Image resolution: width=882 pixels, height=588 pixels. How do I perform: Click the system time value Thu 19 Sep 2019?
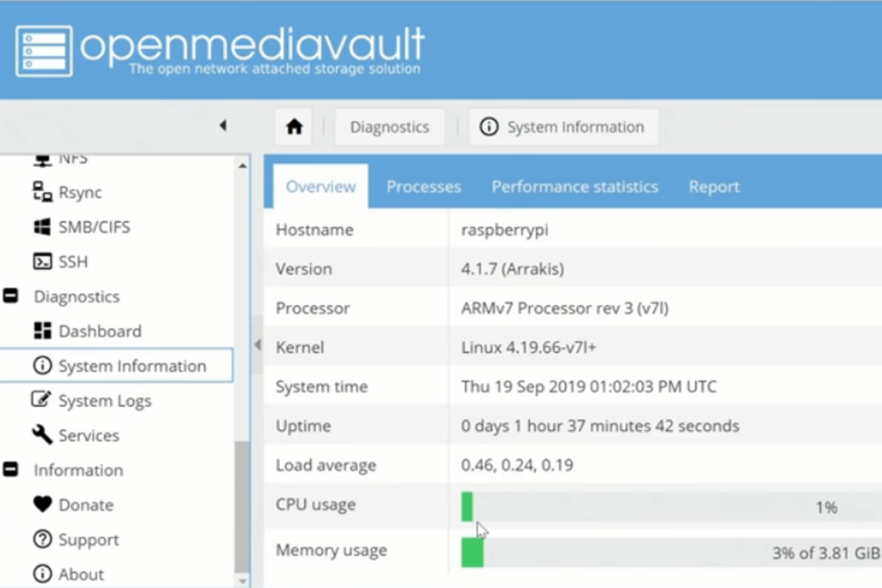point(589,387)
